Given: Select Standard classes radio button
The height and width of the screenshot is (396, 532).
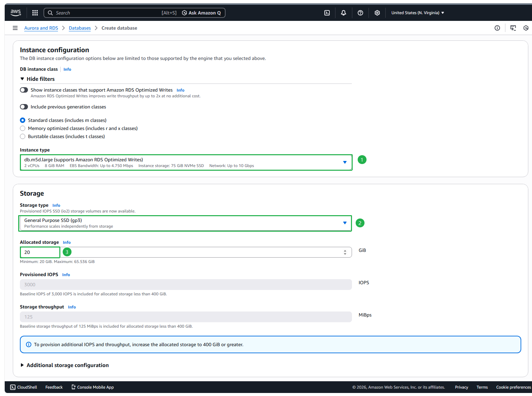Looking at the screenshot, I should 23,120.
